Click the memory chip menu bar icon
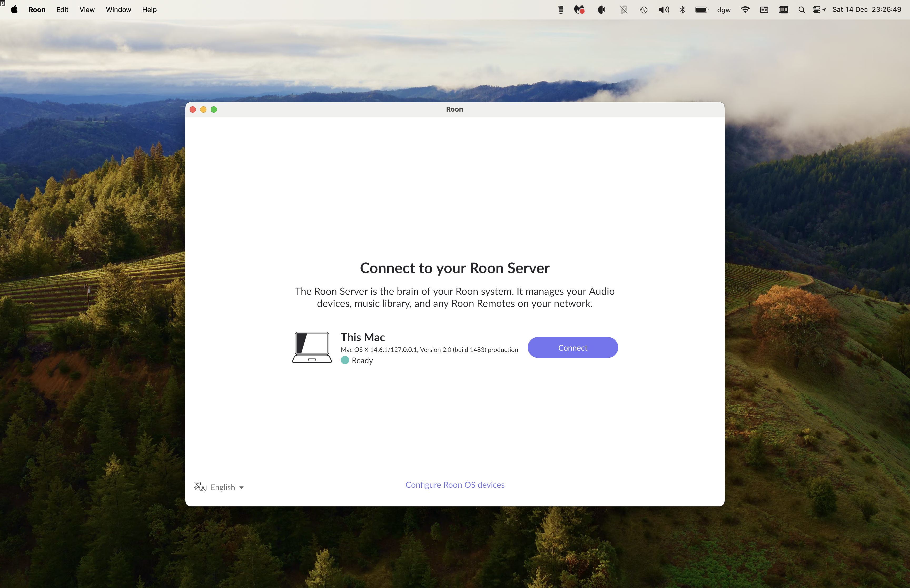 pos(783,9)
